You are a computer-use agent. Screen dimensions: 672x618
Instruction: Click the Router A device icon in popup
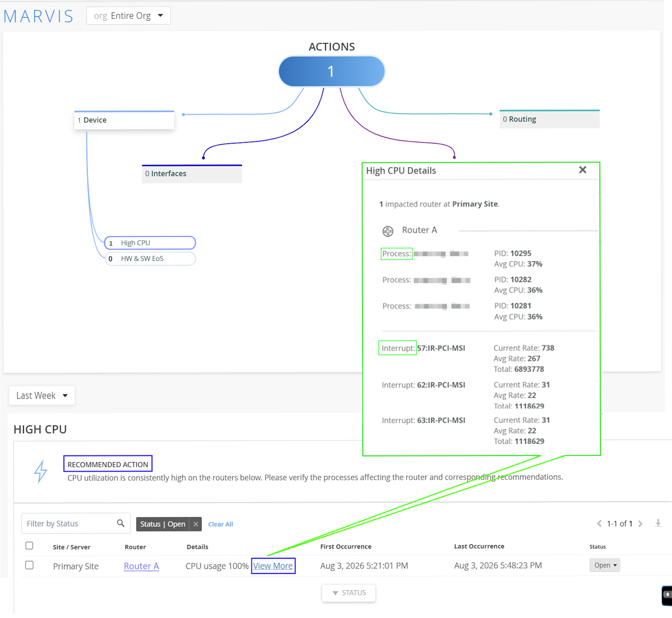tap(388, 231)
